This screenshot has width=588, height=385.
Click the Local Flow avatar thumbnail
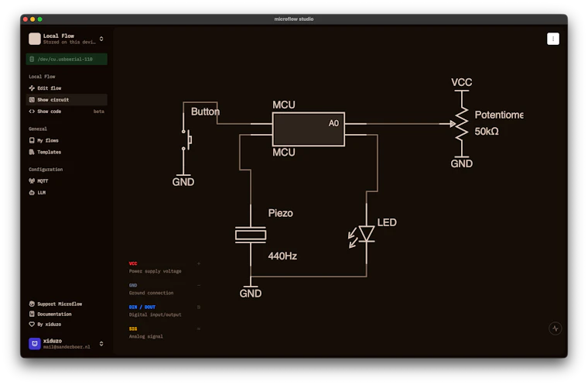point(35,39)
